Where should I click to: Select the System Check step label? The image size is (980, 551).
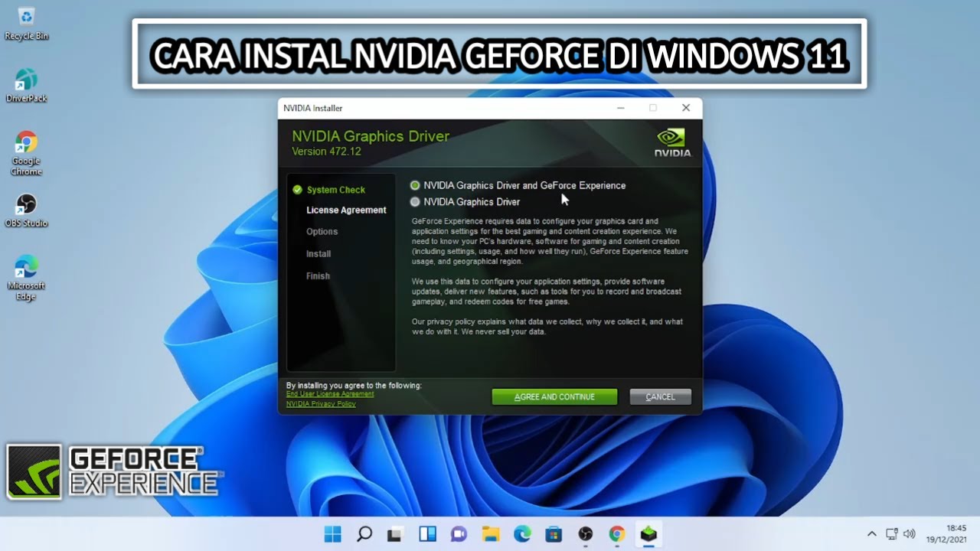point(336,190)
